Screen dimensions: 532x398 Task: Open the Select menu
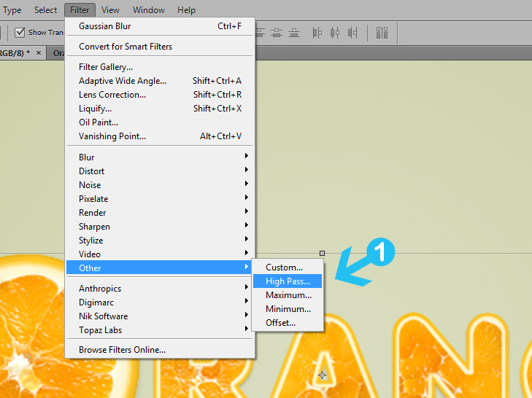[x=45, y=10]
